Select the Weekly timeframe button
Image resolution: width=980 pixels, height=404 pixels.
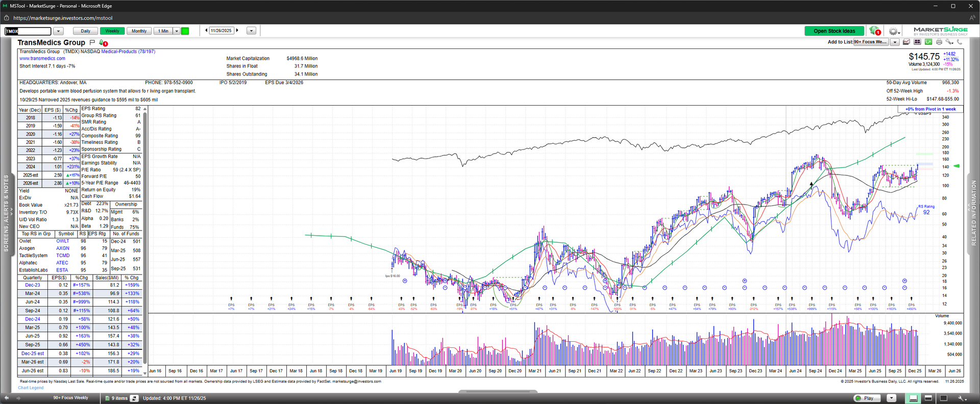click(x=112, y=31)
